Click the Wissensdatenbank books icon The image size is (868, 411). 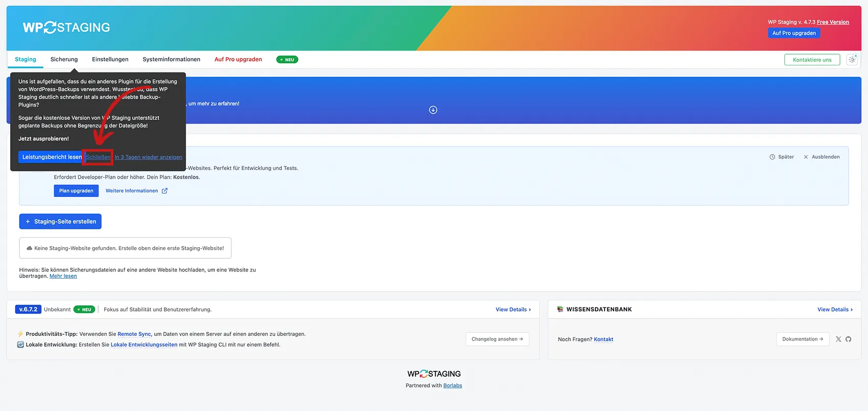[x=560, y=309]
